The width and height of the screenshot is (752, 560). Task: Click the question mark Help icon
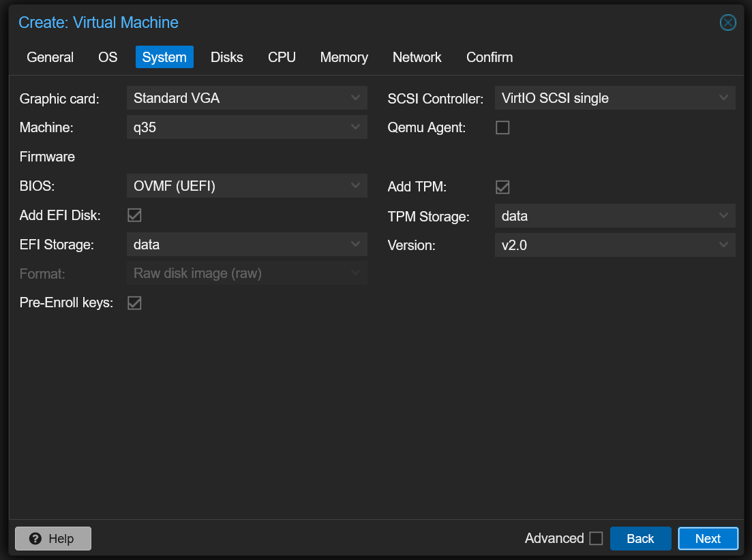pyautogui.click(x=35, y=538)
